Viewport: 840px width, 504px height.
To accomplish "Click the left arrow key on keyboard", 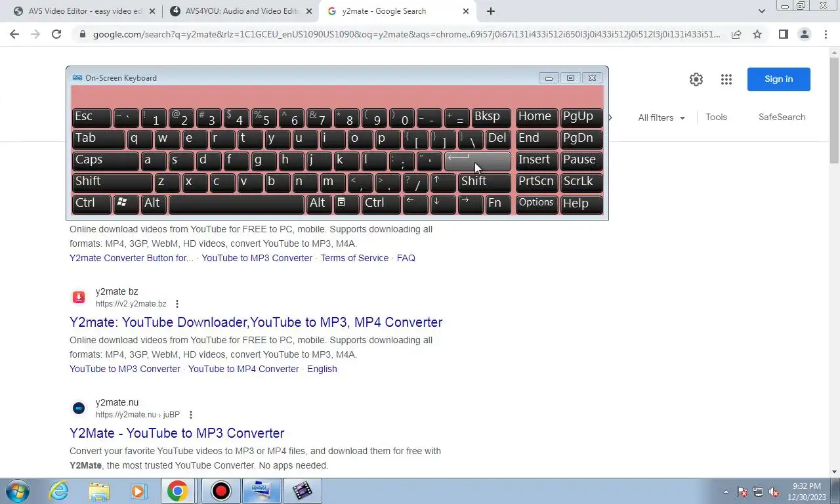I will (415, 203).
